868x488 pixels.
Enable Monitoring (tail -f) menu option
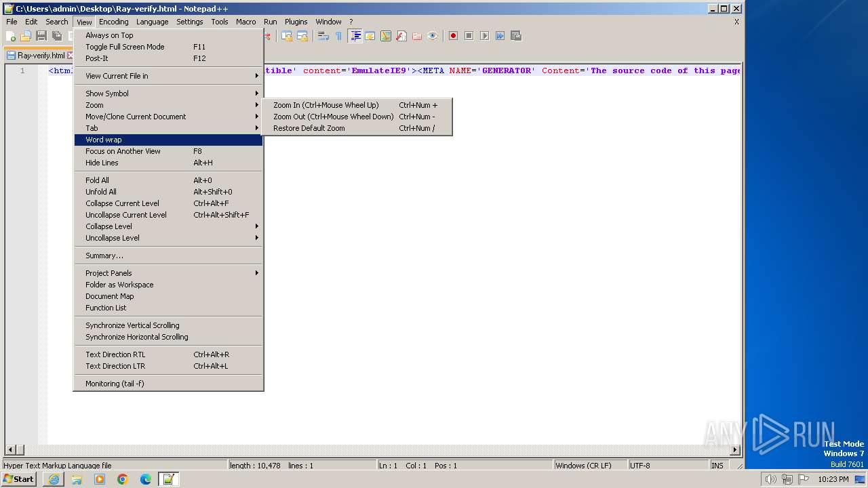168,384
